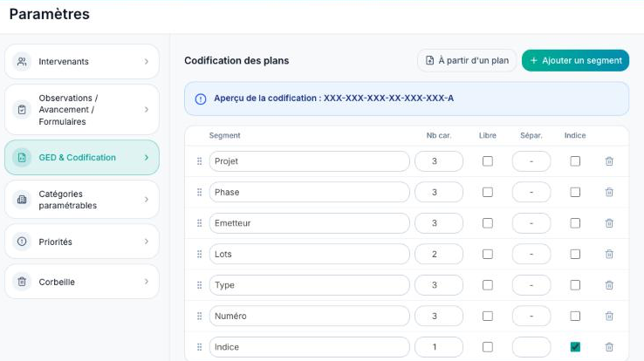Open the Corbeille section
The image size is (644, 361).
point(82,282)
